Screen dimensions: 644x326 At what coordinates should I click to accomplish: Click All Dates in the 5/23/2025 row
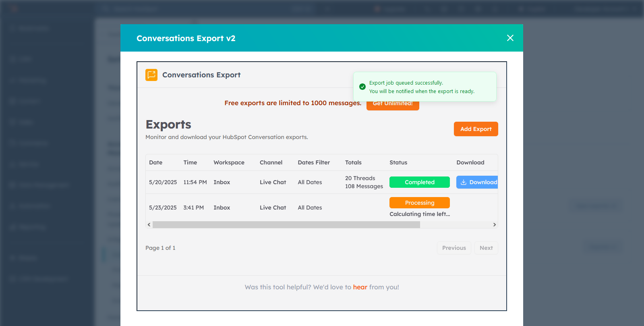pos(310,208)
